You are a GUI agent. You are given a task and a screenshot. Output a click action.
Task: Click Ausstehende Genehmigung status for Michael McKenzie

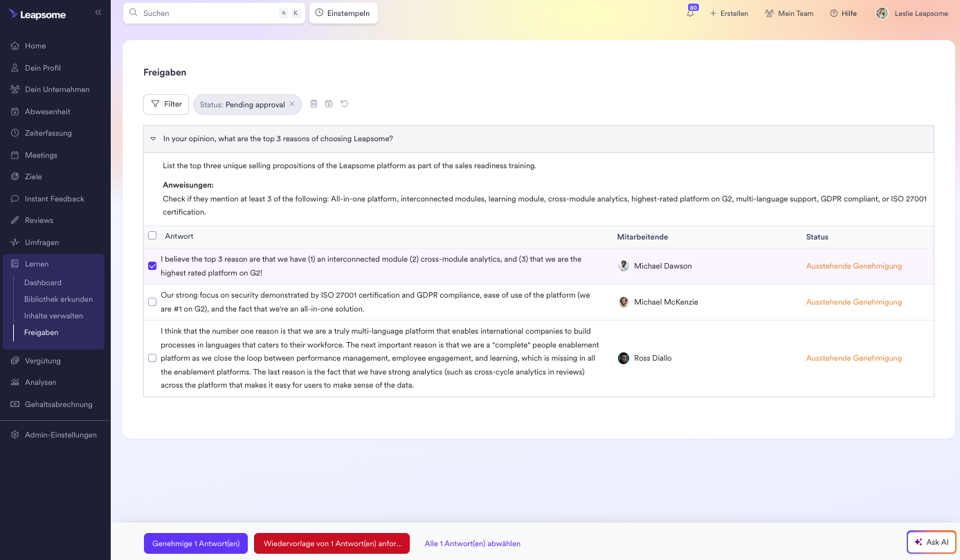tap(854, 302)
